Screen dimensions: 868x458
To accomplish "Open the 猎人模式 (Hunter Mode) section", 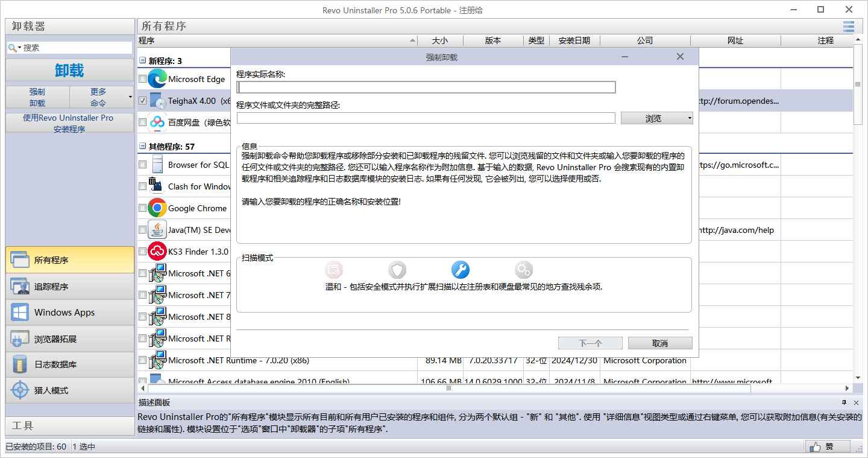I will tap(69, 390).
